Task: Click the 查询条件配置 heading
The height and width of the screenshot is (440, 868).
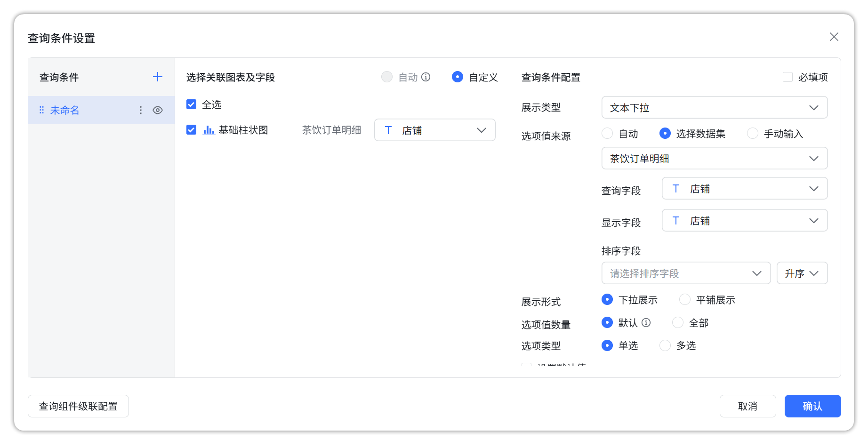Action: [551, 77]
